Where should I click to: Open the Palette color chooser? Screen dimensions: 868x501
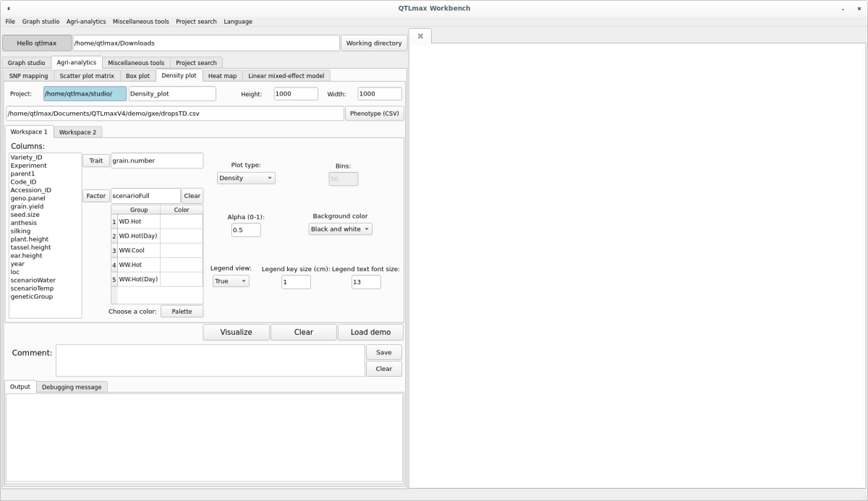(x=182, y=312)
